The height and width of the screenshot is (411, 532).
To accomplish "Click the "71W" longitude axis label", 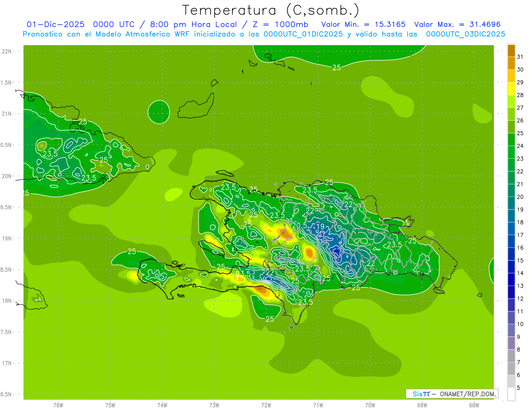I will (318, 405).
